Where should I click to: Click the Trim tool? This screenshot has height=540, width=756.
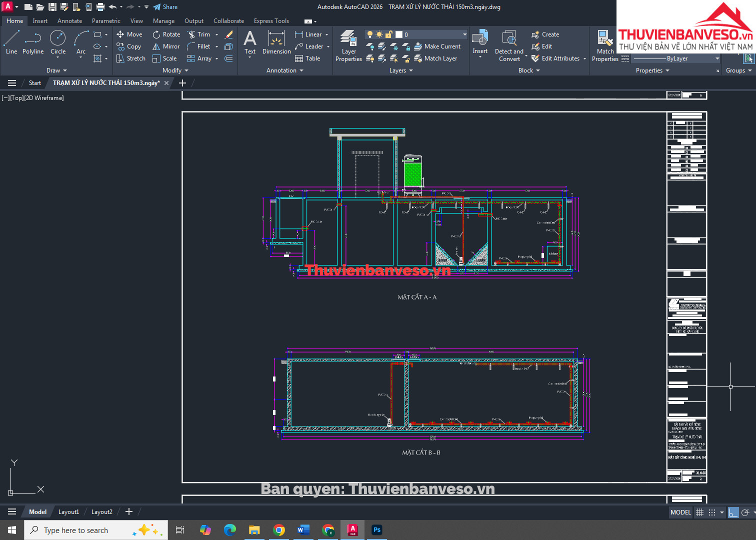198,34
